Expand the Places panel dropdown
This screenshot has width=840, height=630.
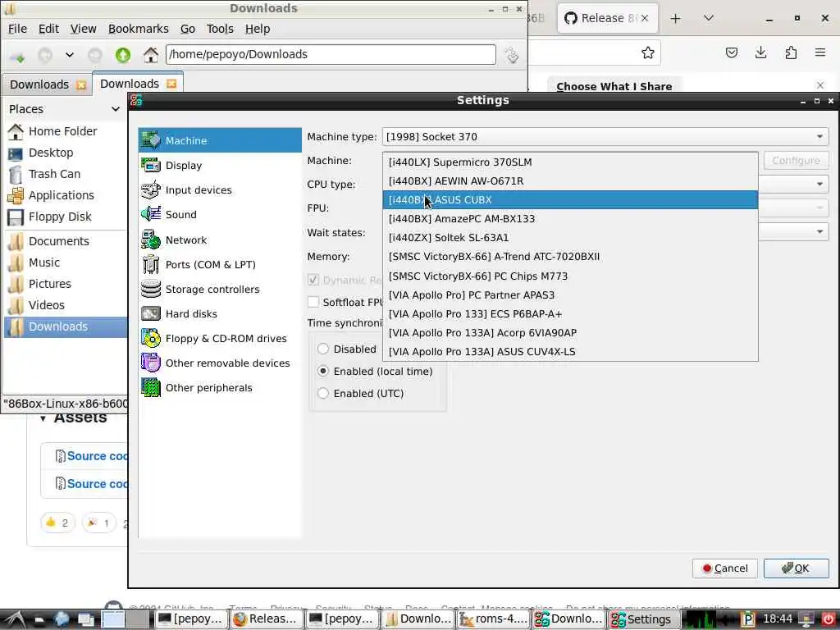115,109
